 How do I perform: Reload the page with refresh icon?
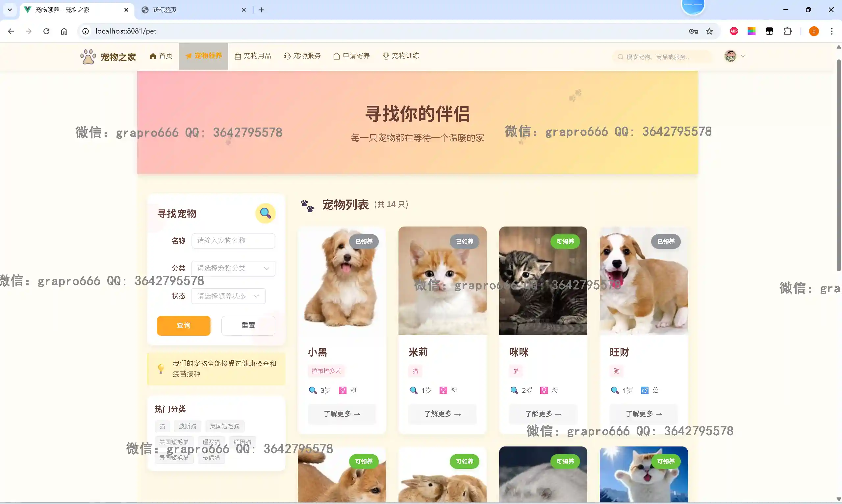click(46, 31)
